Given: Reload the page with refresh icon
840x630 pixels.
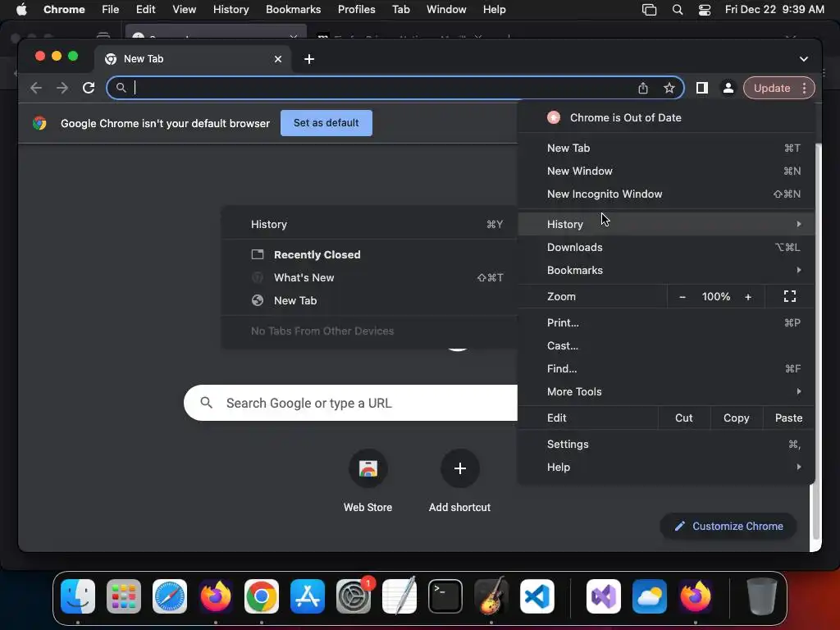Looking at the screenshot, I should (x=89, y=88).
